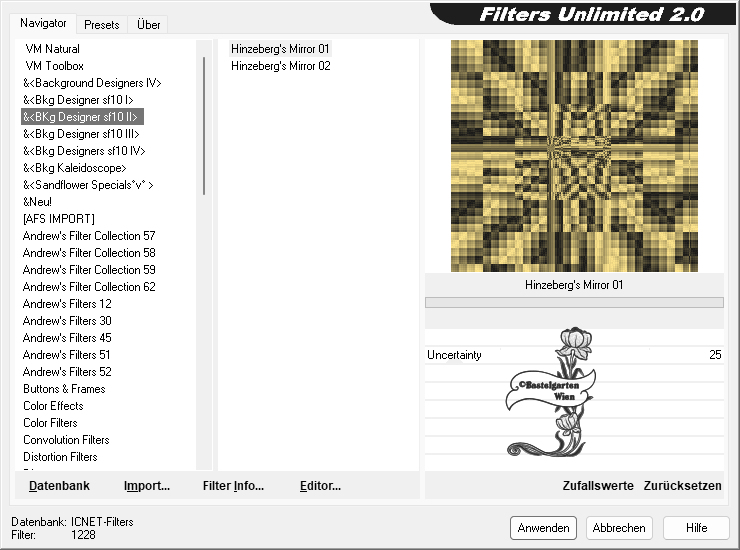Open the Datenbank button

pyautogui.click(x=59, y=486)
